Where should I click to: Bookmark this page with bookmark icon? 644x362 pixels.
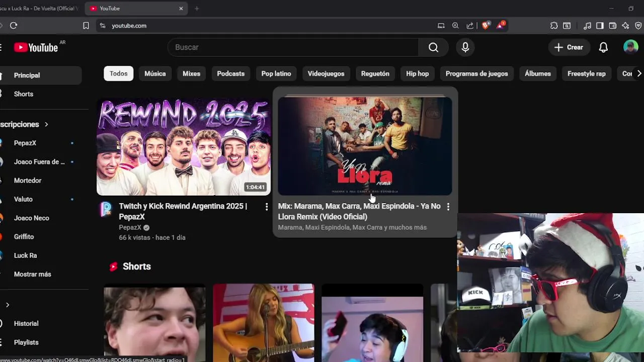86,26
